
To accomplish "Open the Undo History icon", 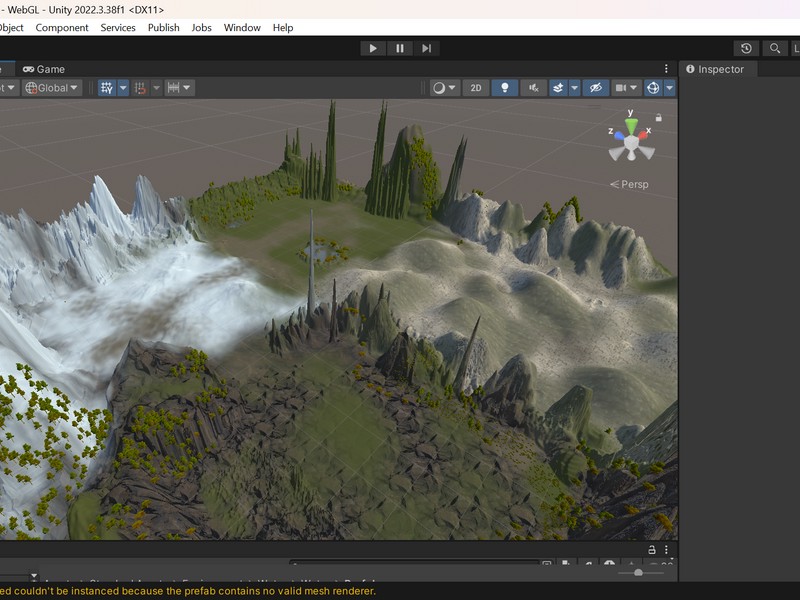I will point(746,48).
